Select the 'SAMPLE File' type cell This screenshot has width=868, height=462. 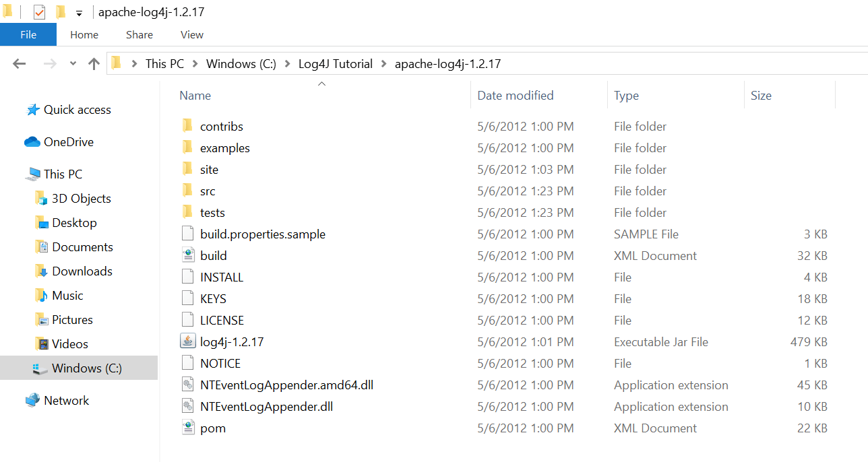pos(646,234)
